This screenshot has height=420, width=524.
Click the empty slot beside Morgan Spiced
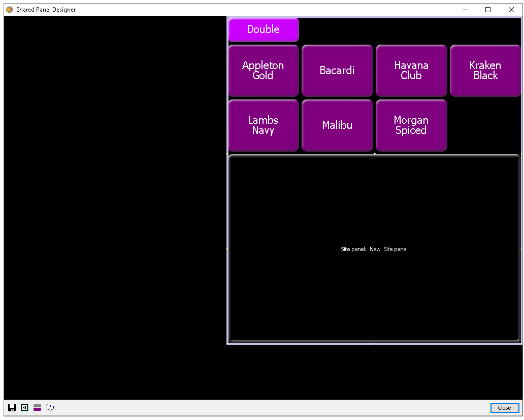[x=485, y=125]
